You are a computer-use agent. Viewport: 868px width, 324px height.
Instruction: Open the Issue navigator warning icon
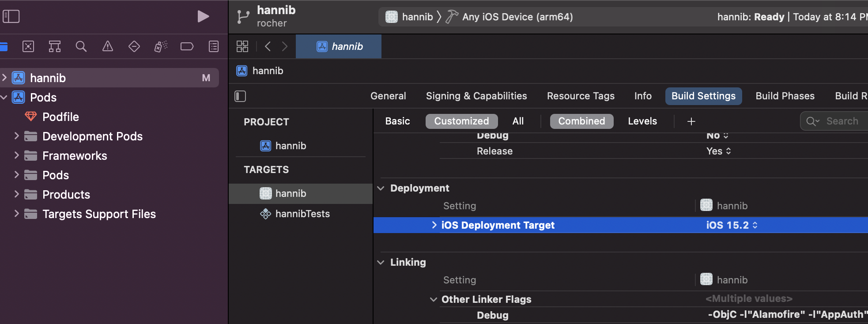pyautogui.click(x=108, y=46)
